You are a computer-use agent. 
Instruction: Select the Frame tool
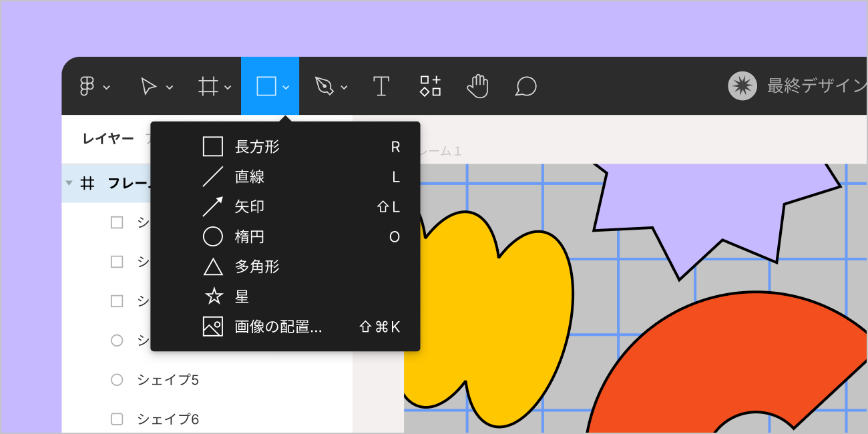click(207, 85)
